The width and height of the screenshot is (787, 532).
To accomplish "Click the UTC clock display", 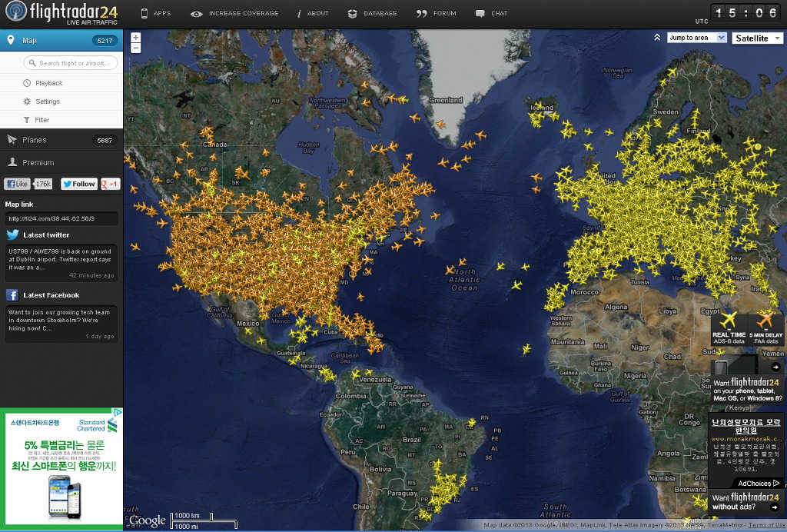I will (745, 13).
